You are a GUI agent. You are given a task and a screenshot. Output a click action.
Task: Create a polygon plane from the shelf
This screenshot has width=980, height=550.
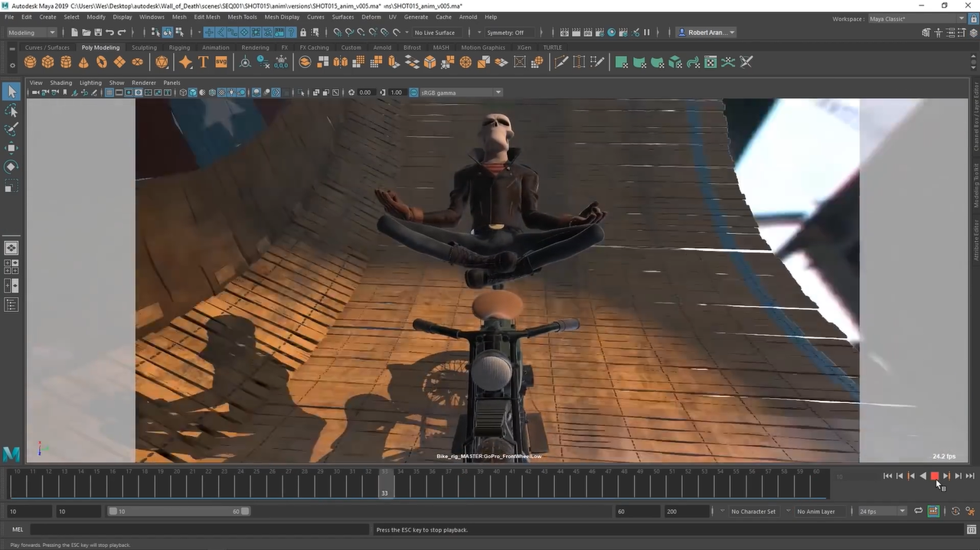tap(119, 62)
